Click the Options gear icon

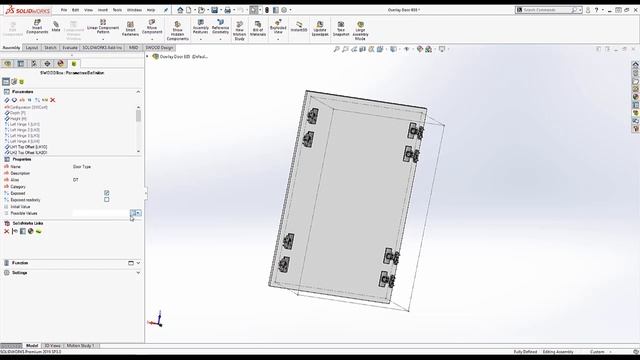[284, 10]
